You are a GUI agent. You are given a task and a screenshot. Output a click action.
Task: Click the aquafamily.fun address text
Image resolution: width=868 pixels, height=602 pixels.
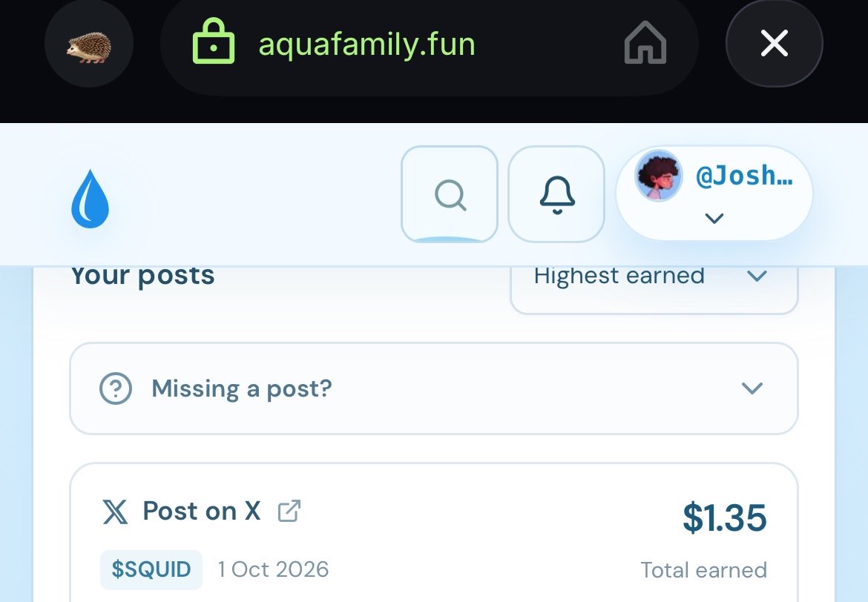[366, 44]
